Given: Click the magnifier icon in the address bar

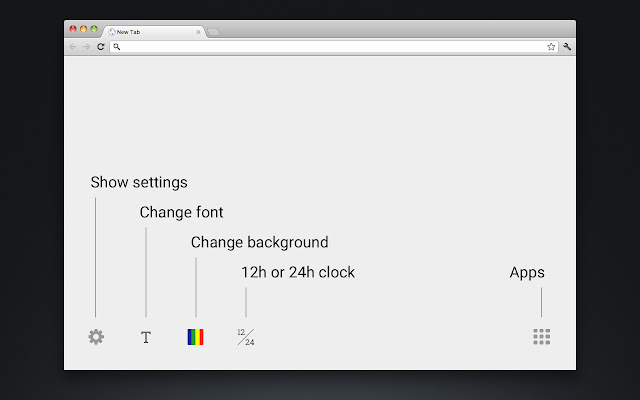Looking at the screenshot, I should click(x=117, y=47).
